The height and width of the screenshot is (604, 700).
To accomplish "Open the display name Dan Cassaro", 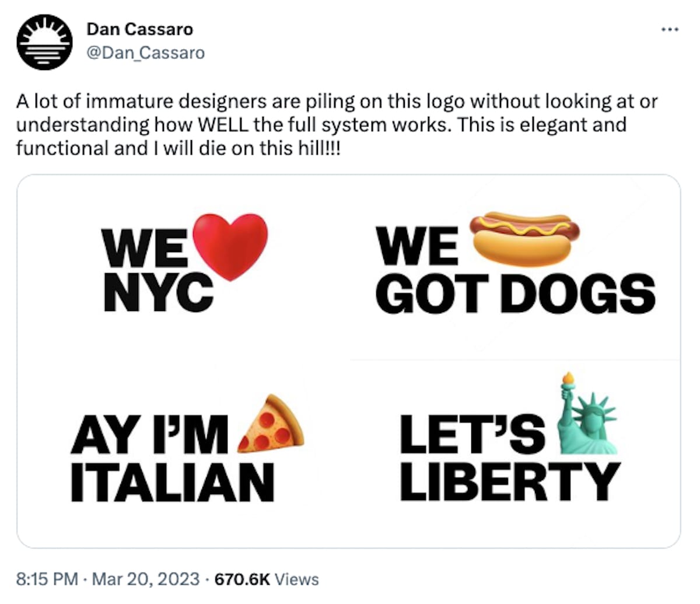I will [x=139, y=29].
